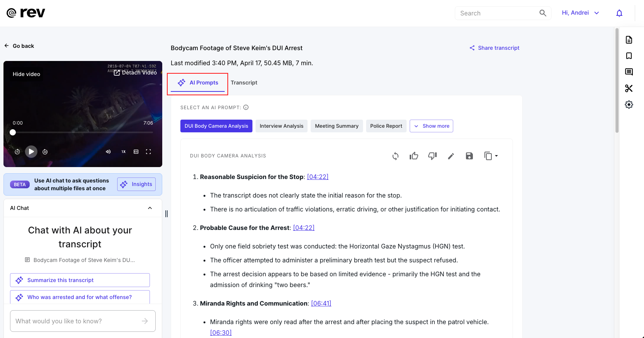The image size is (644, 338).
Task: Click the Rev logo
Action: [26, 13]
